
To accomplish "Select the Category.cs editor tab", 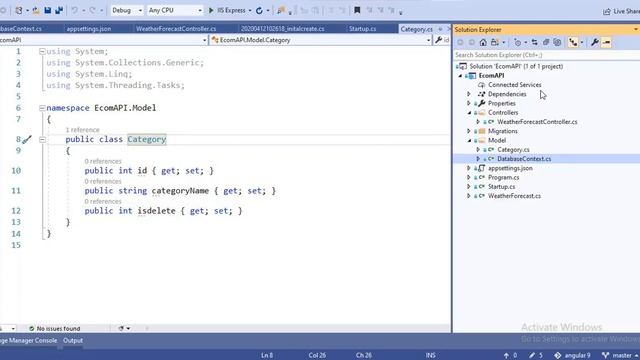I will click(x=416, y=29).
